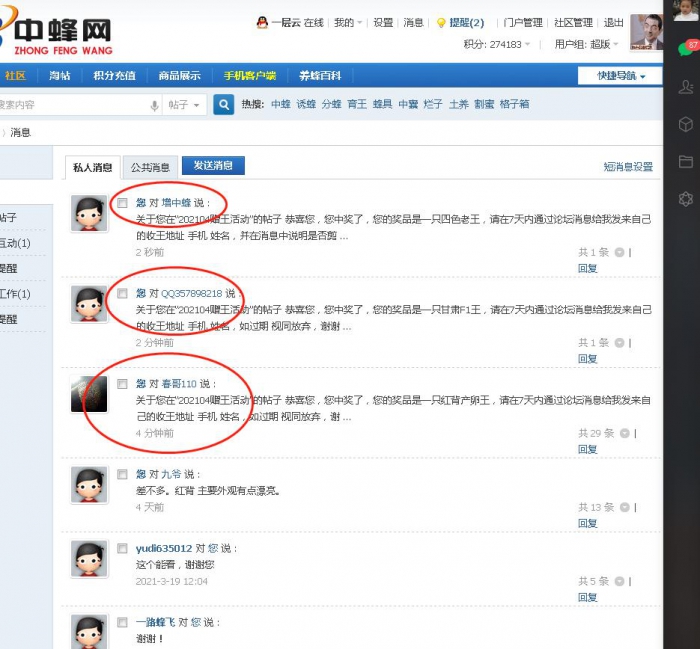
Task: Click the 发送消息 button
Action: coord(212,166)
